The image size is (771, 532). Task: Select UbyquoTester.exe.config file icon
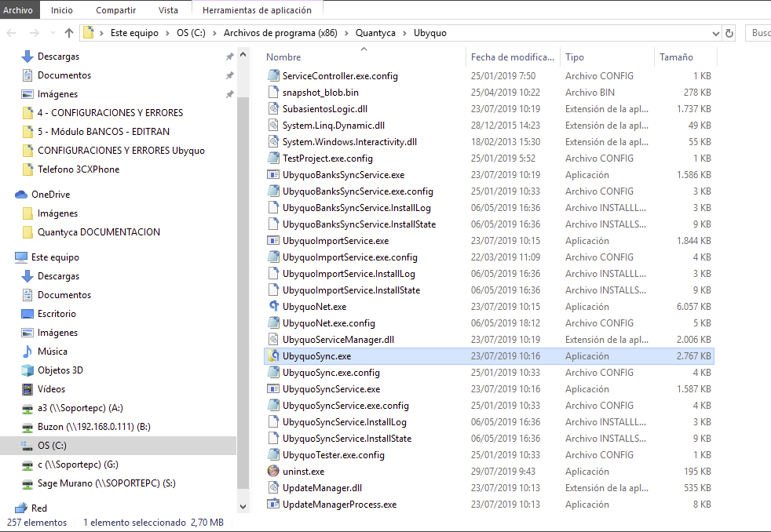273,455
